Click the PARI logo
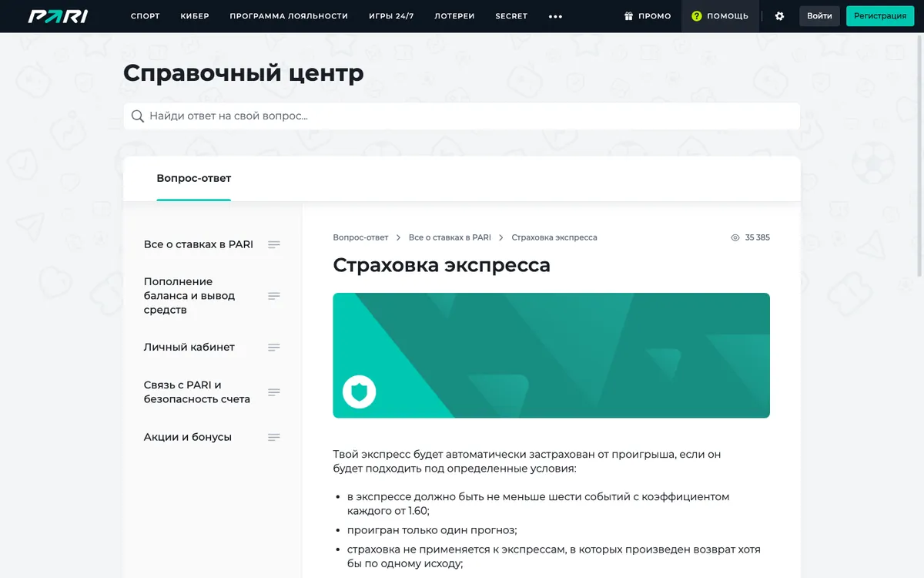Viewport: 924px width, 578px height. (58, 16)
